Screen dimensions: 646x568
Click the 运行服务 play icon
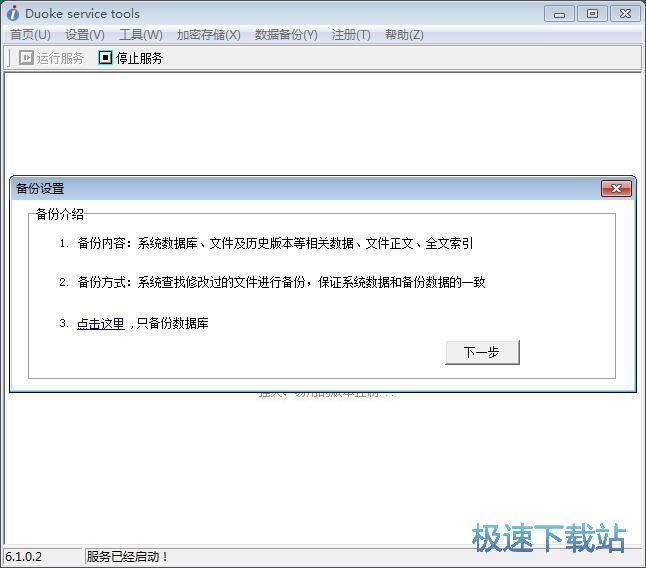26,58
